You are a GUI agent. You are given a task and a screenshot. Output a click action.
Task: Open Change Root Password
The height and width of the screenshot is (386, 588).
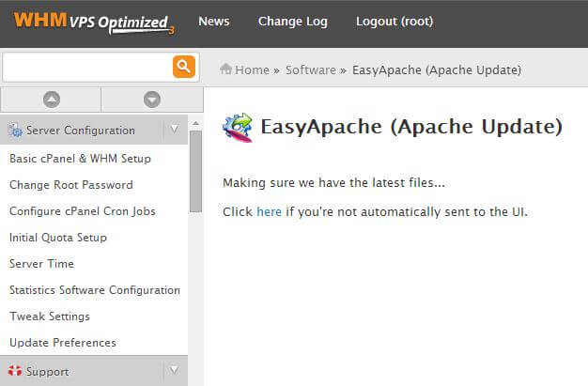pos(71,185)
